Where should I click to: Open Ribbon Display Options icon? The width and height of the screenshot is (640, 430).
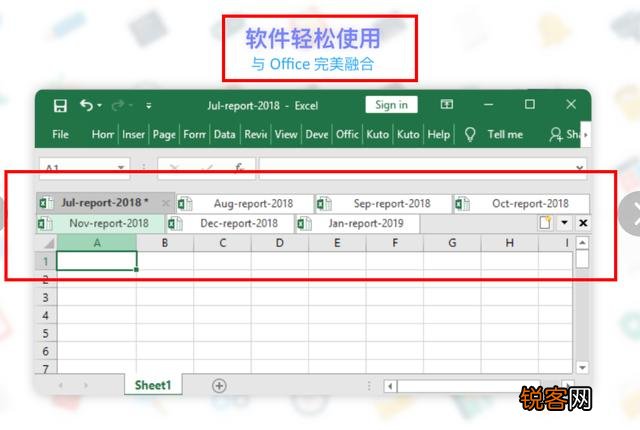[x=447, y=104]
